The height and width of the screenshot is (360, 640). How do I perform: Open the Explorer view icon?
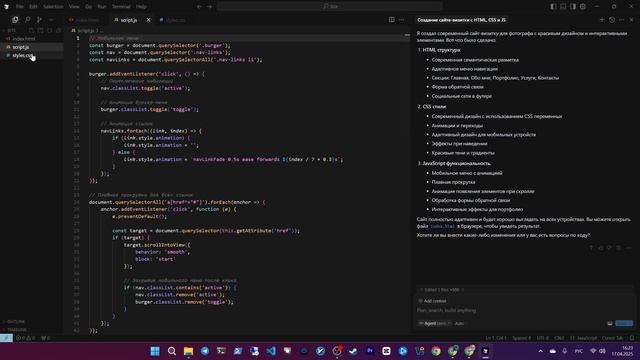pos(15,20)
